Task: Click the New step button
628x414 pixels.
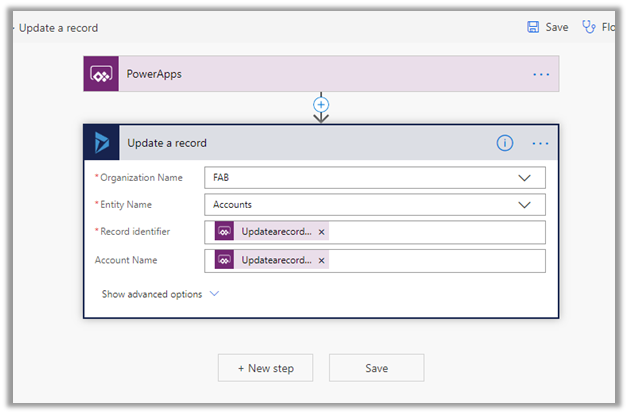Action: pyautogui.click(x=265, y=368)
